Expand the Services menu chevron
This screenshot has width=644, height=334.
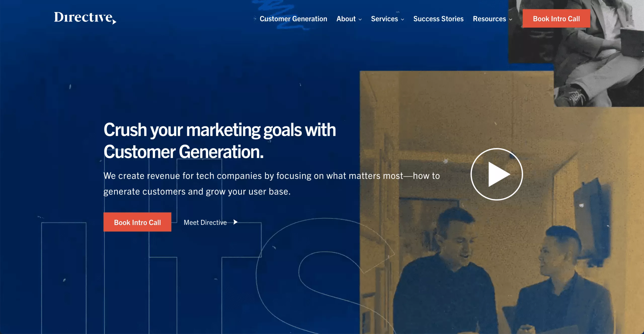pyautogui.click(x=403, y=19)
